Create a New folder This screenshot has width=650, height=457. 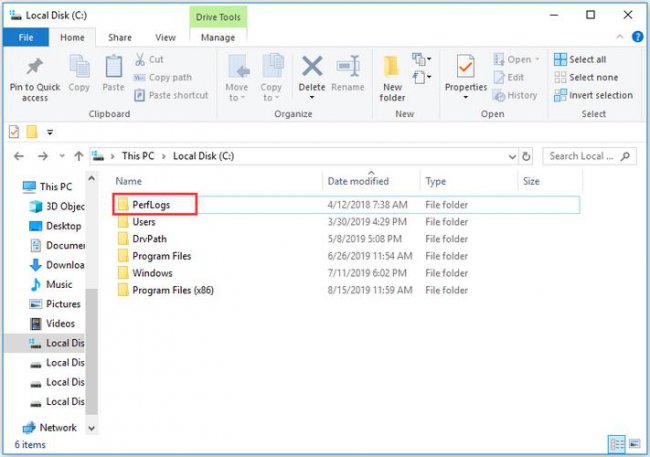(392, 79)
